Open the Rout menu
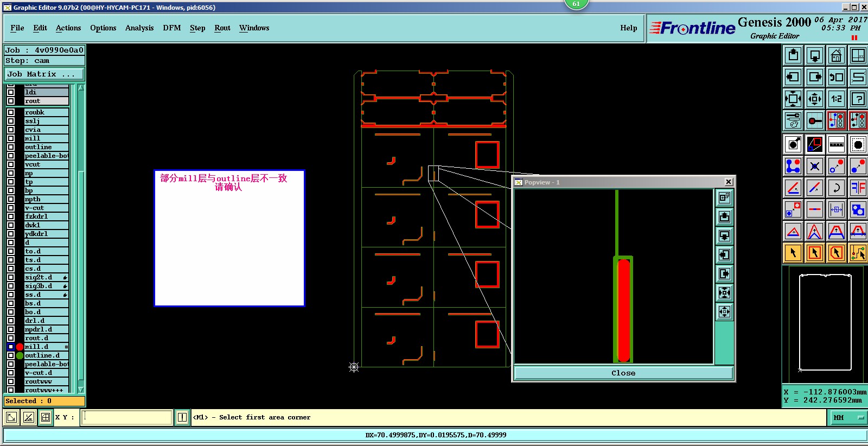This screenshot has height=446, width=868. coord(222,28)
